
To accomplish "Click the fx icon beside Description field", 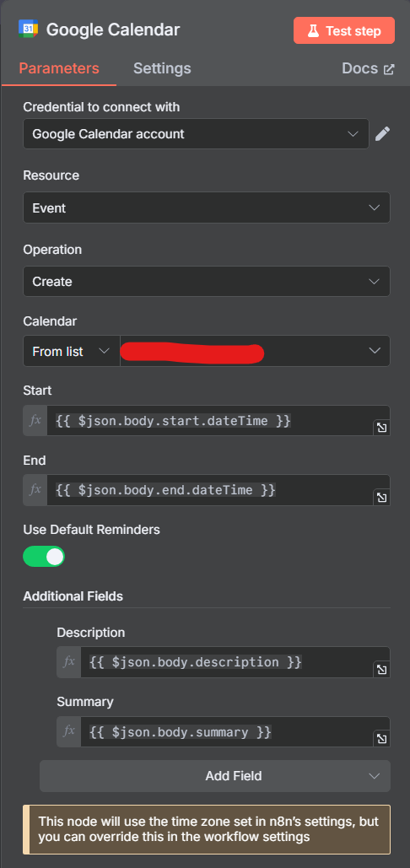I will tap(69, 662).
